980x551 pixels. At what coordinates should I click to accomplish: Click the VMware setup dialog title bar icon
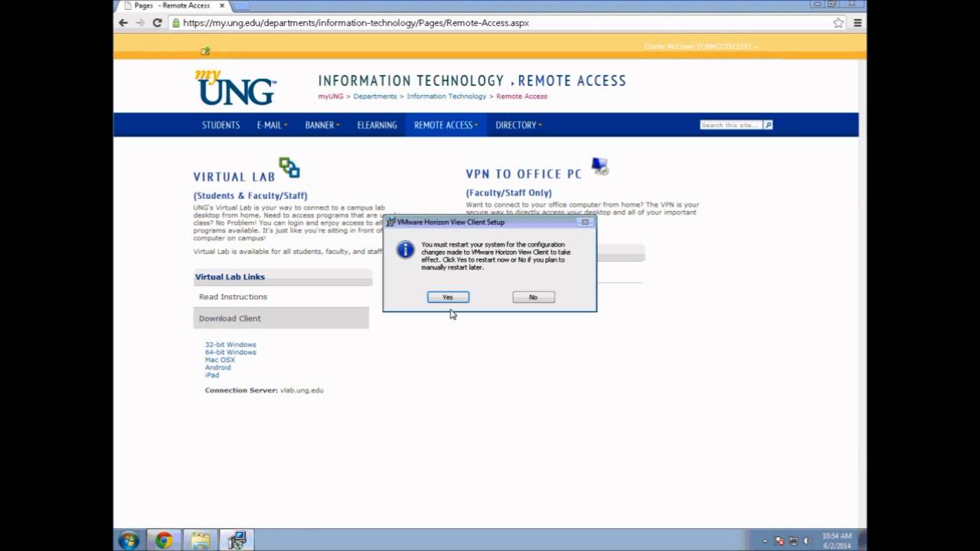pyautogui.click(x=390, y=222)
